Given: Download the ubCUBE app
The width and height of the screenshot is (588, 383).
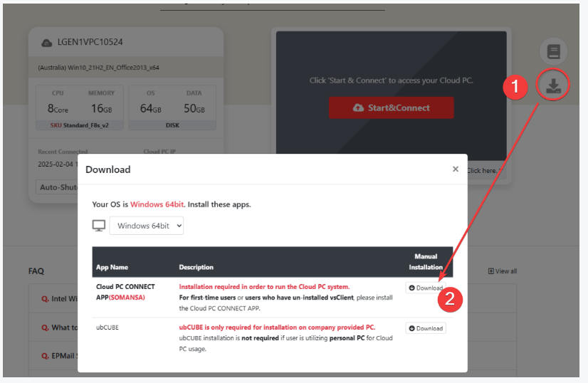Looking at the screenshot, I should (426, 328).
